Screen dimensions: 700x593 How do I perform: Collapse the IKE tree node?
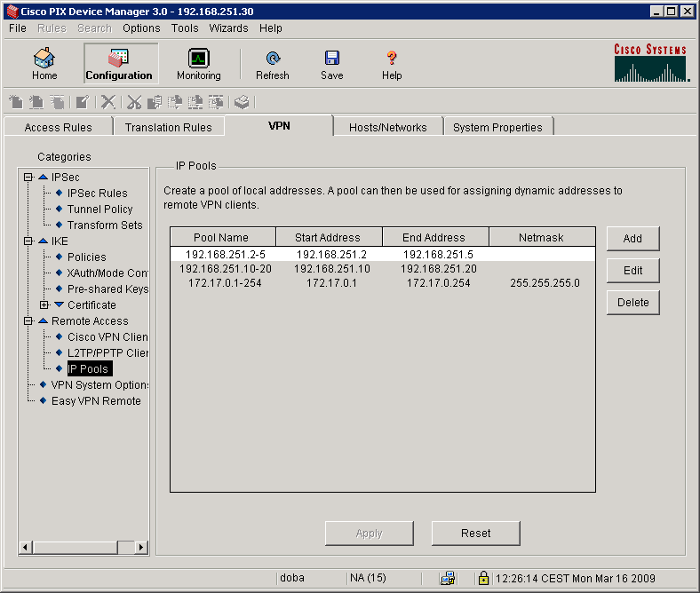pyautogui.click(x=28, y=241)
